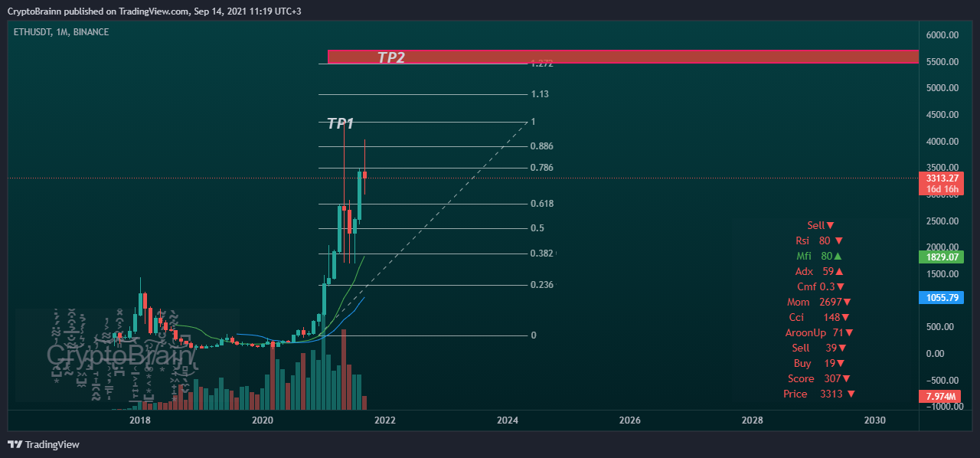Viewport: 980px width, 458px height.
Task: Click 2024 on the time axis
Action: (507, 420)
